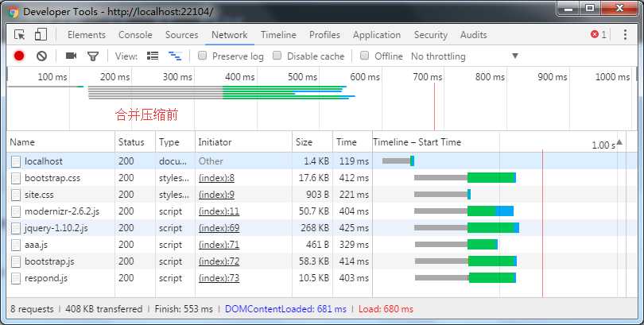The image size is (644, 325).
Task: Show the red error count indicator
Action: click(599, 35)
